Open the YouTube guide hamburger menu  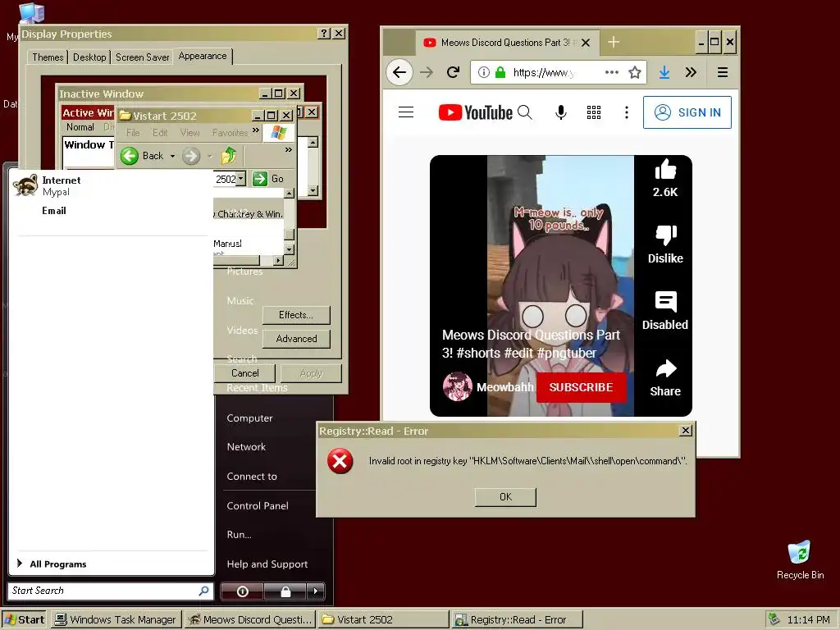tap(406, 112)
